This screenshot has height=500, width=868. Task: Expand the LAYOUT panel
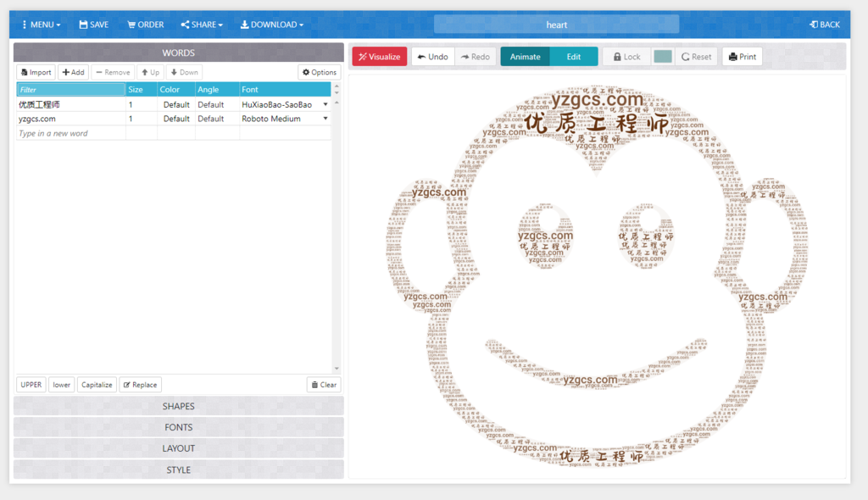[x=178, y=448]
